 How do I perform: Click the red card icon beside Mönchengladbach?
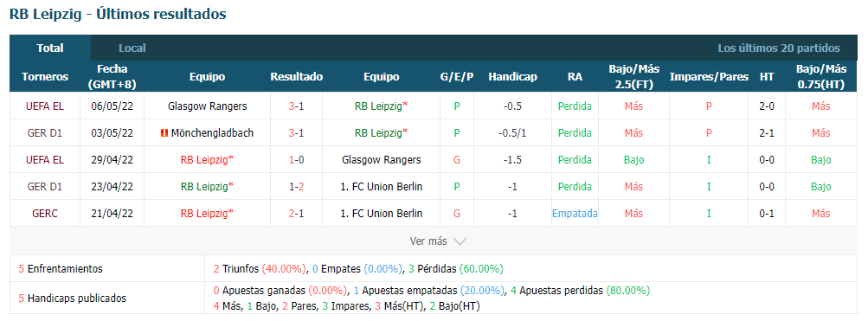pyautogui.click(x=164, y=133)
